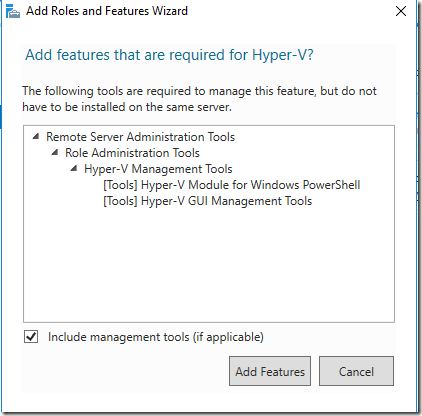The height and width of the screenshot is (416, 422).
Task: Select Hyper-V Module for Windows PowerShell
Action: coord(232,185)
